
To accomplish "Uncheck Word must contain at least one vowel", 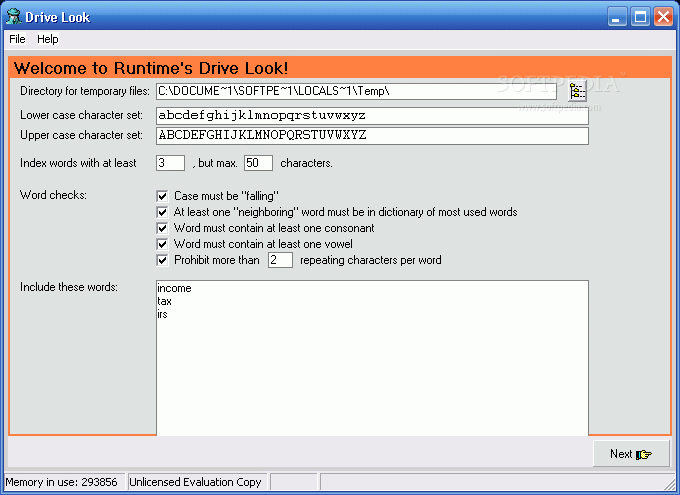I will pos(162,244).
